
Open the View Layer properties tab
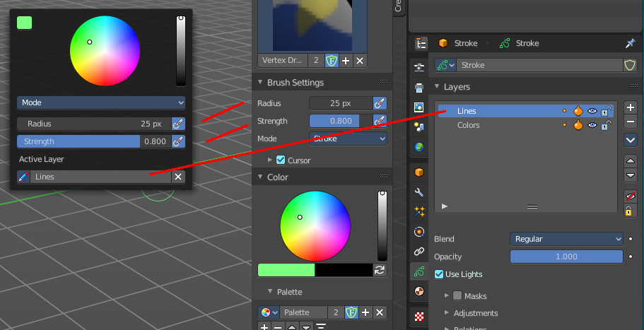click(419, 107)
